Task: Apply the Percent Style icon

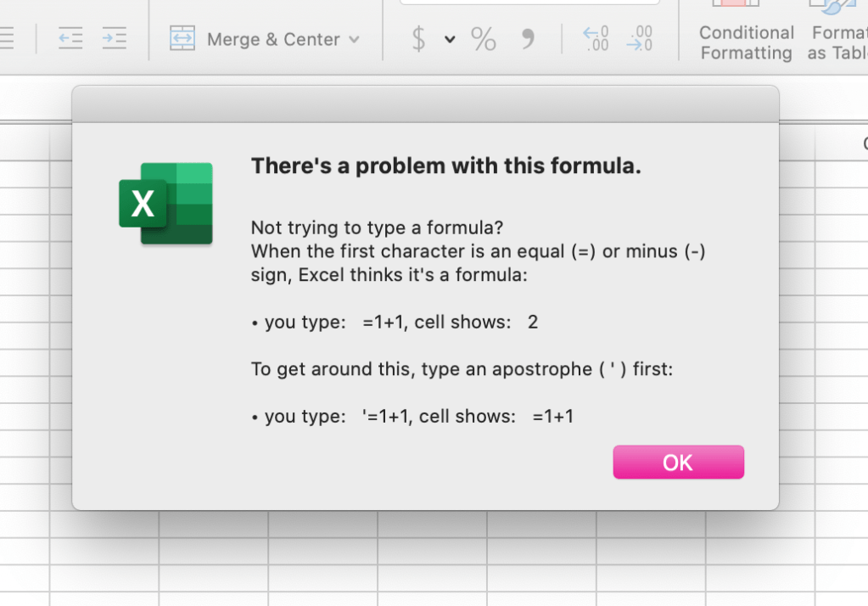Action: [484, 39]
